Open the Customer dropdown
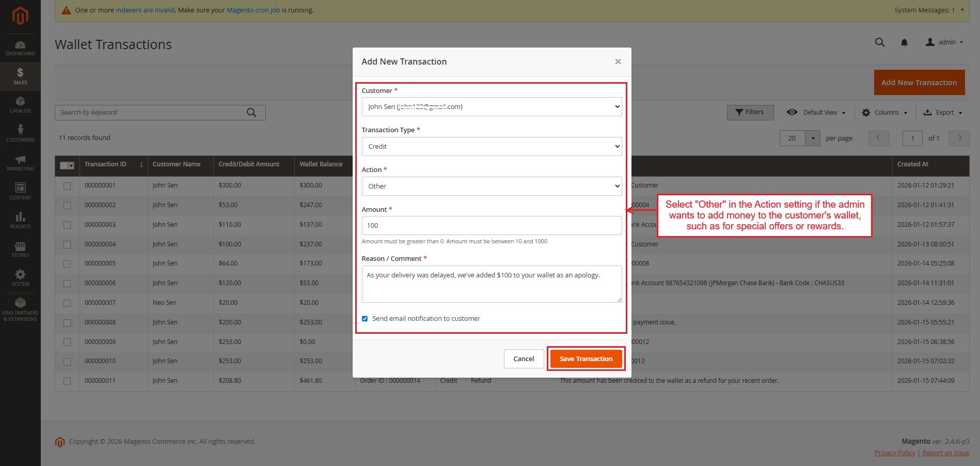Screen dimensions: 980x466 click(492, 107)
